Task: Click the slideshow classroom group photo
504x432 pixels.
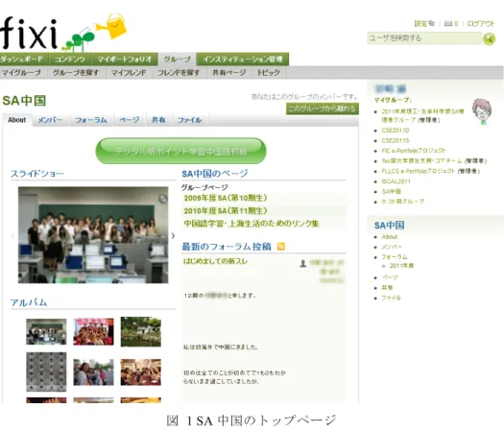Action: coord(93,235)
